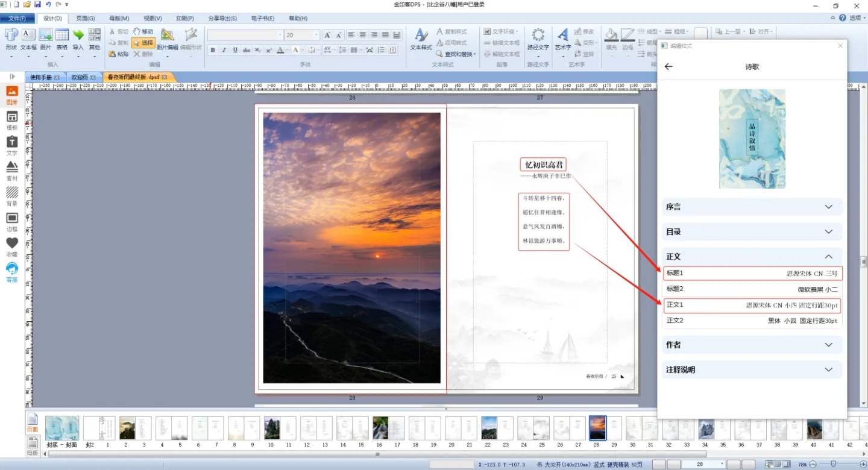Screen dimensions: 868x470
Task: Select page 10 thumbnail in page strip
Action: coord(272,428)
